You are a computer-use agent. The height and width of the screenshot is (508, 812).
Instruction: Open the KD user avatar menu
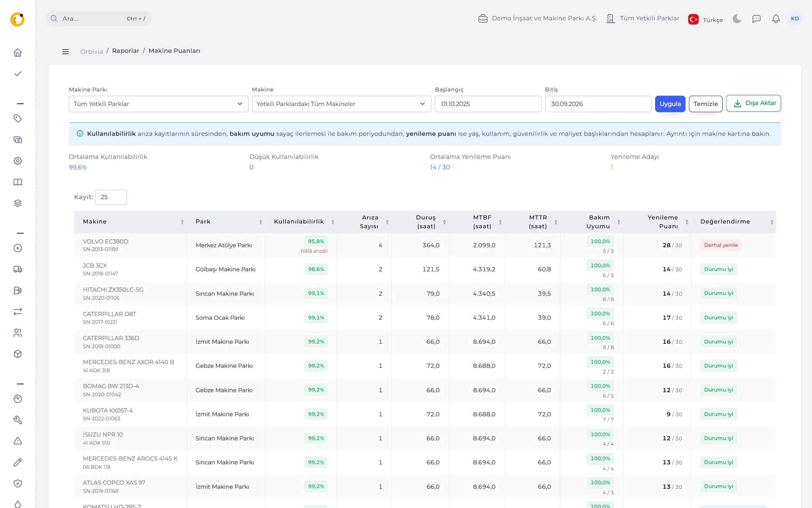coord(795,19)
